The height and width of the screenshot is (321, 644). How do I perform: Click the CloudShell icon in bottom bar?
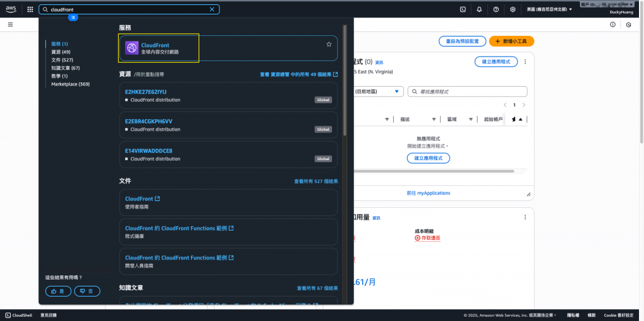point(8,315)
